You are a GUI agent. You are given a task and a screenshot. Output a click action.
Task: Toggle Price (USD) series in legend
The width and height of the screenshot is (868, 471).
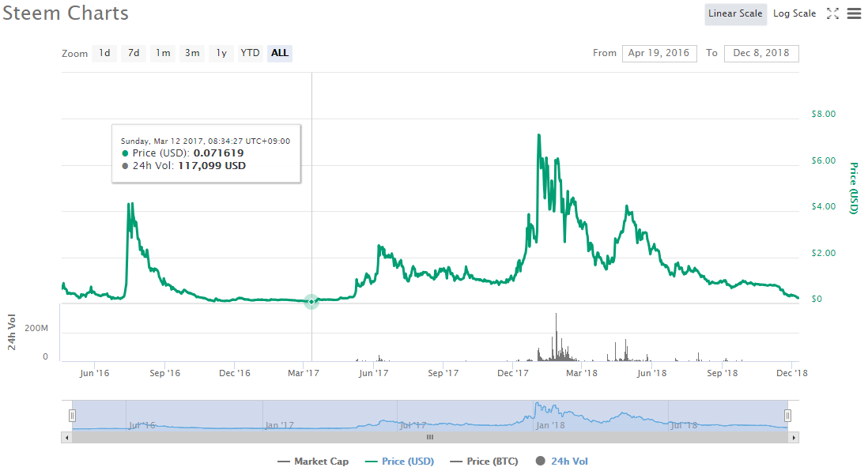point(400,461)
